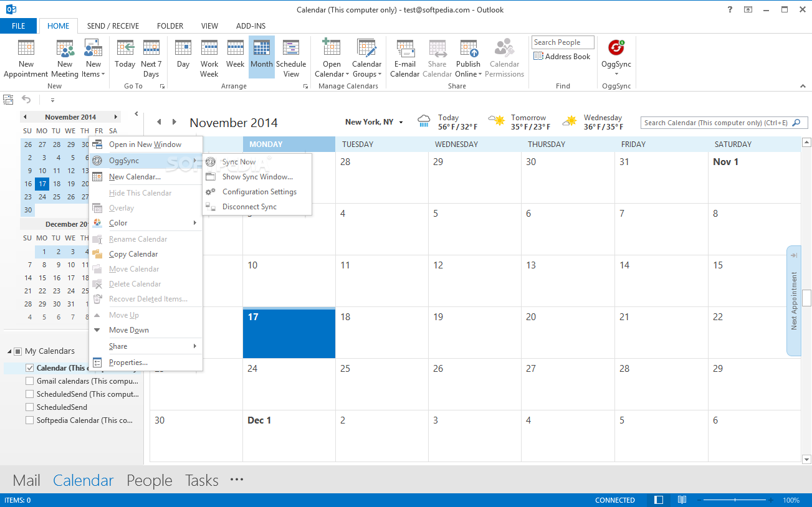Image resolution: width=812 pixels, height=507 pixels.
Task: Toggle My Calendars group checkbox
Action: tap(17, 351)
